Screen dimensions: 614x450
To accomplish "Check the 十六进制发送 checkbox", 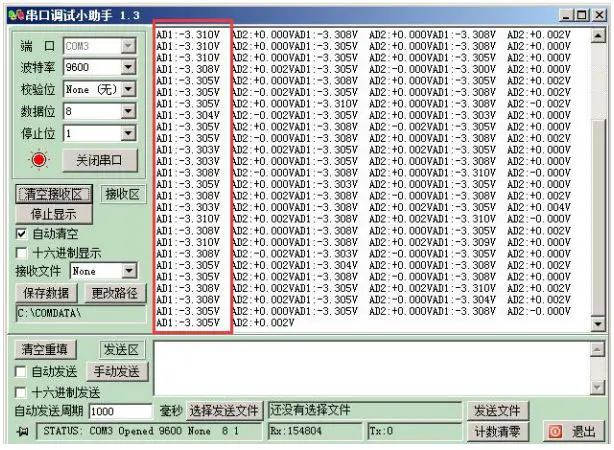I will click(x=20, y=392).
